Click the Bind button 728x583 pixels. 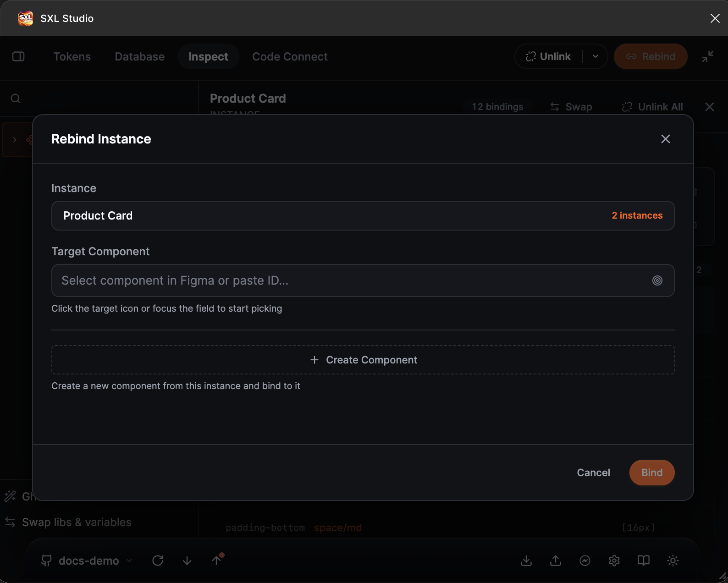click(652, 473)
